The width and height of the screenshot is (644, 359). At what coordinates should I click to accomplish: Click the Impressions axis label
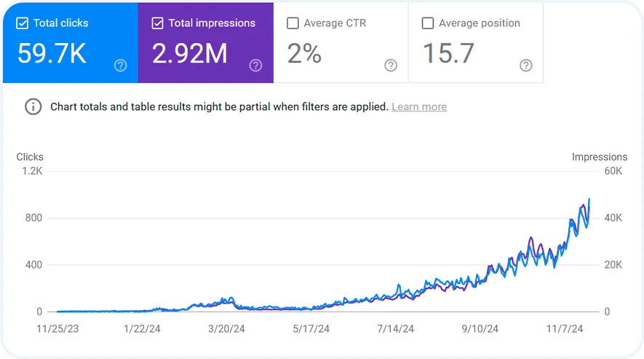tap(600, 157)
